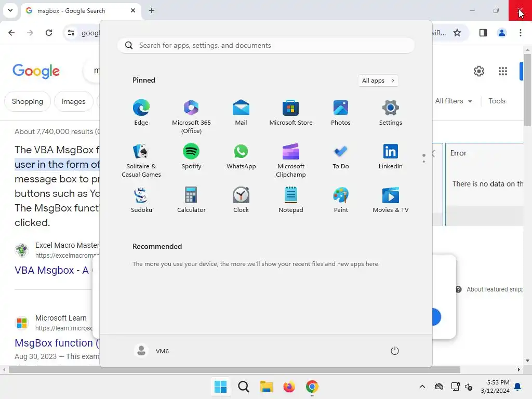
Task: Open LinkedIn app
Action: click(391, 156)
